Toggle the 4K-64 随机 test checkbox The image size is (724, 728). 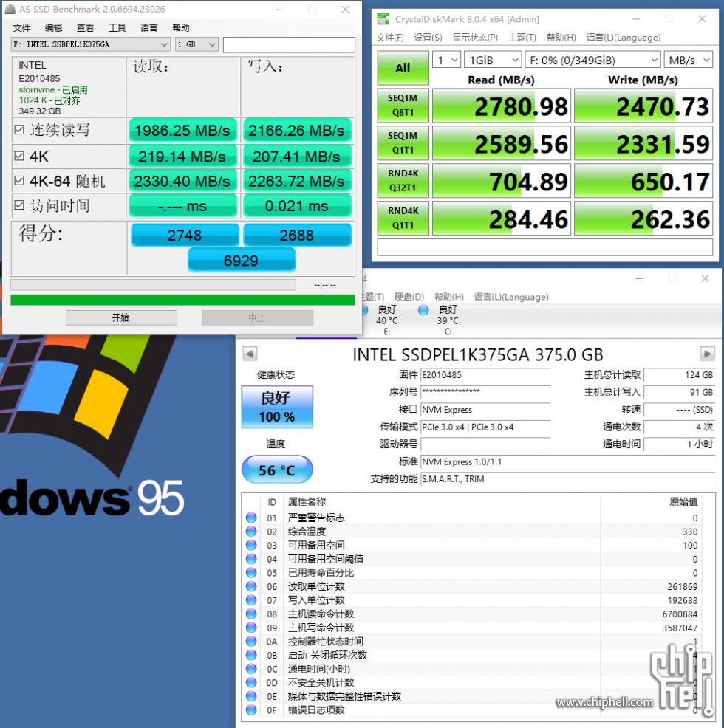[x=19, y=181]
